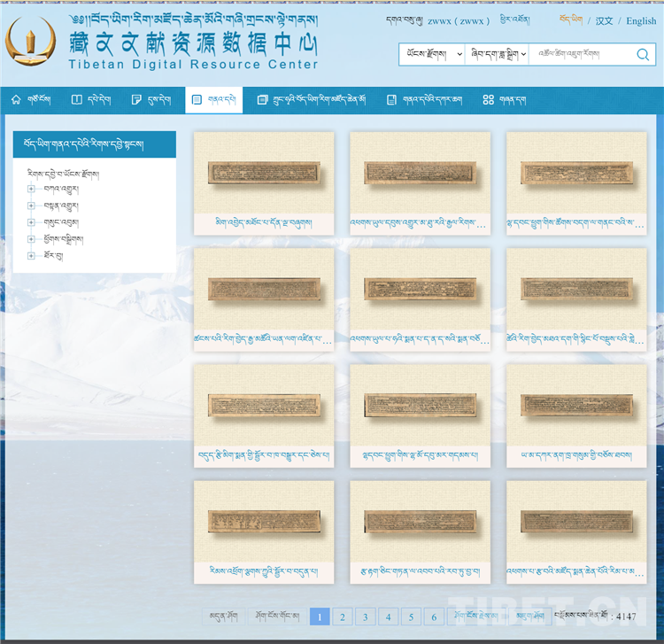Click the highlighted document icon tab

[x=201, y=100]
